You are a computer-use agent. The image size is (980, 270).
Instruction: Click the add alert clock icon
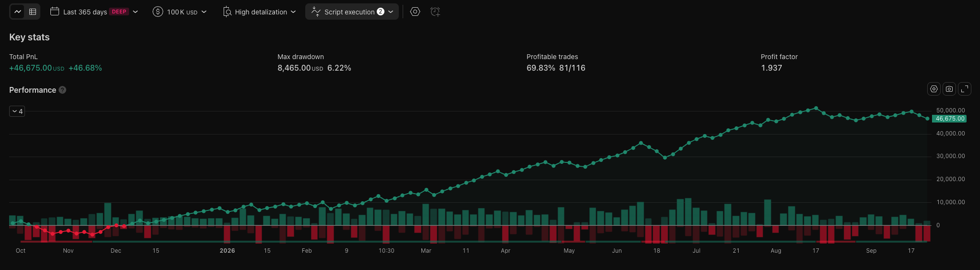435,12
